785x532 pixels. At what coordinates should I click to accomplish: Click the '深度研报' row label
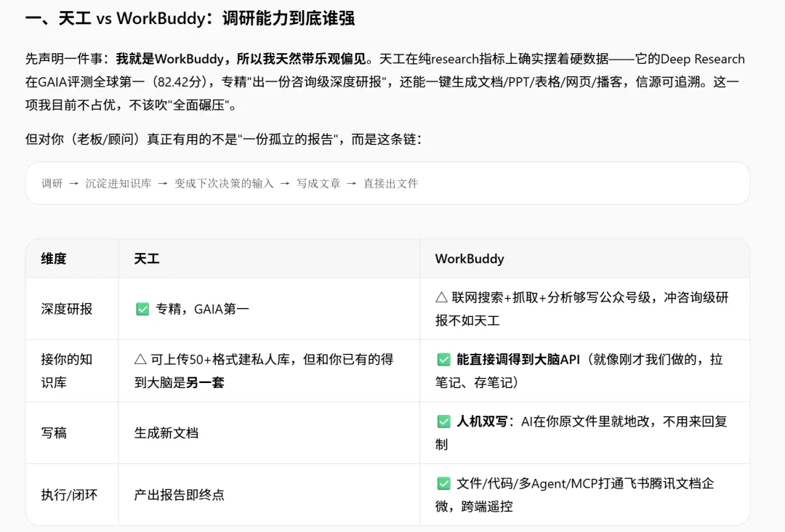(67, 309)
